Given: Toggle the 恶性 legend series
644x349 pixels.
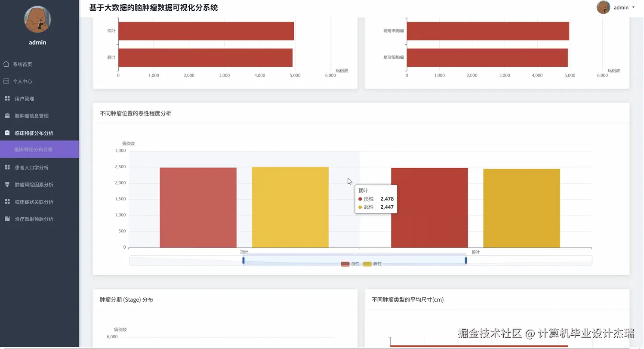Looking at the screenshot, I should coord(372,264).
